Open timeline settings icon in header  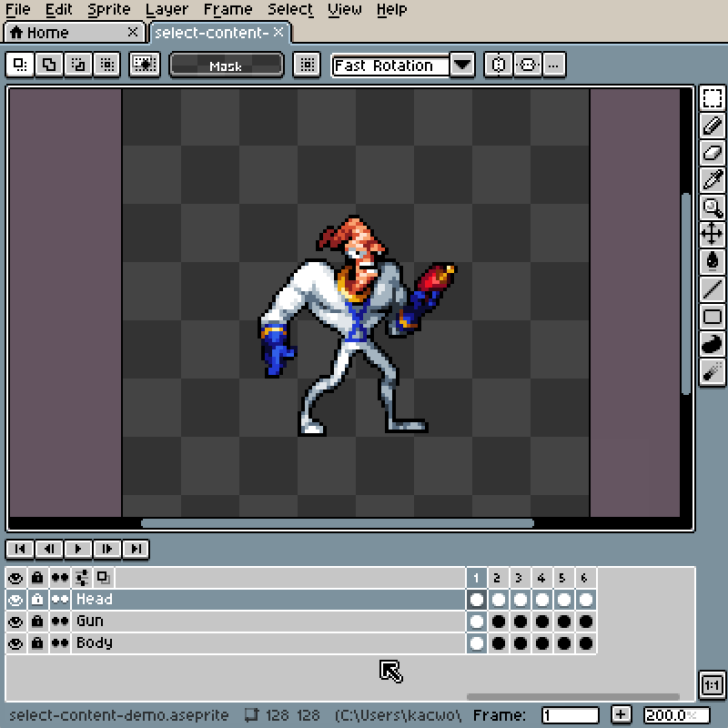point(82,578)
